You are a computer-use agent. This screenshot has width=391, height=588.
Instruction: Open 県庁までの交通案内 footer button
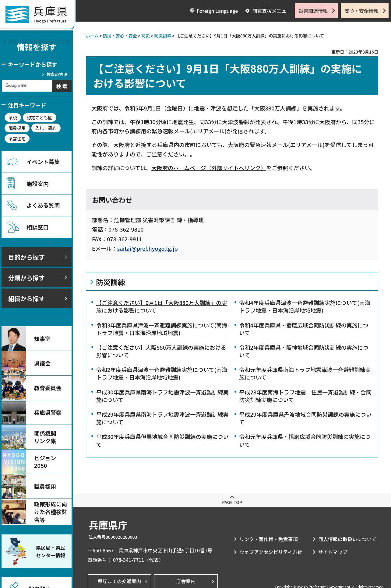click(x=119, y=581)
